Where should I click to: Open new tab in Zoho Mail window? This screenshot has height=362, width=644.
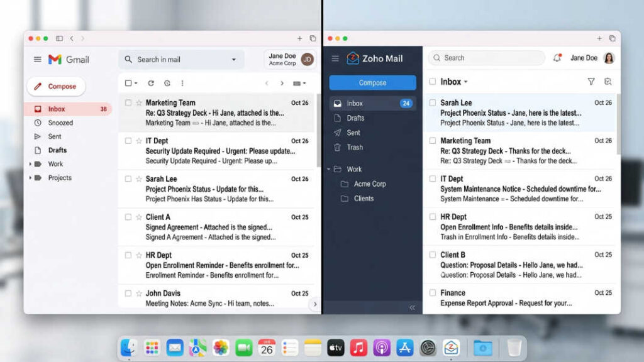tap(599, 38)
